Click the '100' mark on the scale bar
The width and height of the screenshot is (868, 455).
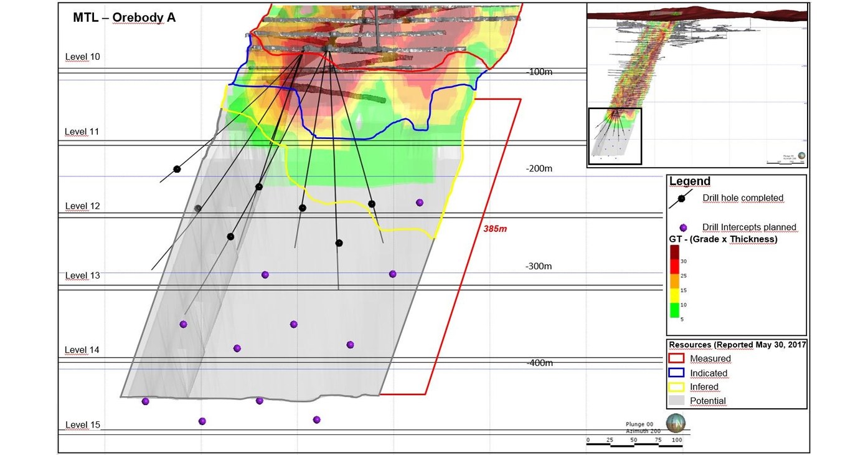tap(677, 440)
